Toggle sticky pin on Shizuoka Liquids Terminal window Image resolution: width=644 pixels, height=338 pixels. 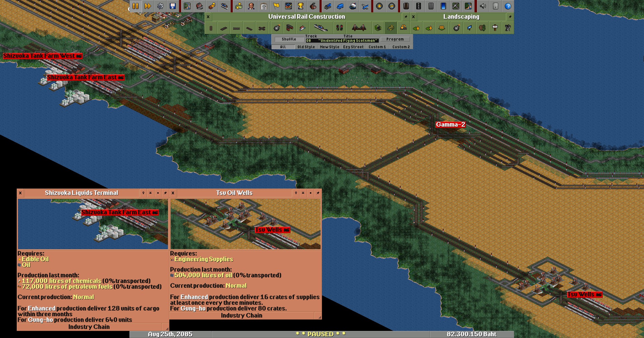coord(165,193)
